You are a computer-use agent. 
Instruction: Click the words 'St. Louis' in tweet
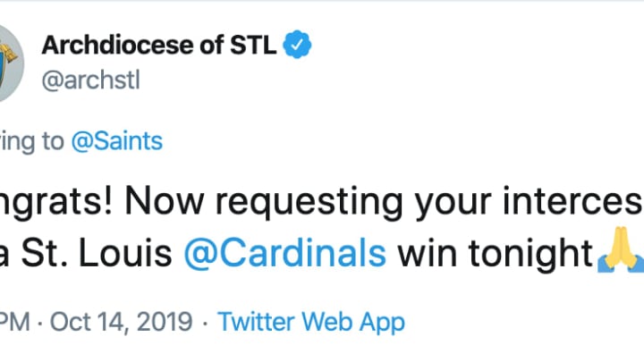pyautogui.click(x=97, y=253)
